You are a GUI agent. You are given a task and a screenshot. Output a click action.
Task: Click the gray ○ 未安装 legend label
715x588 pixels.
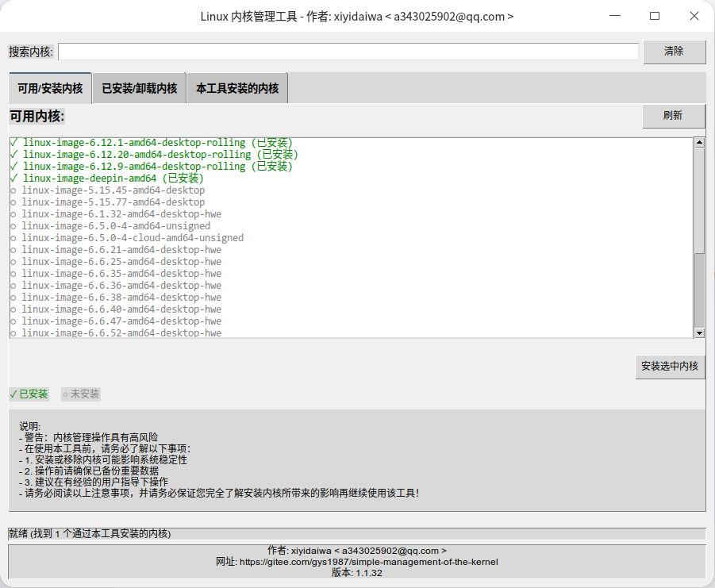point(81,394)
